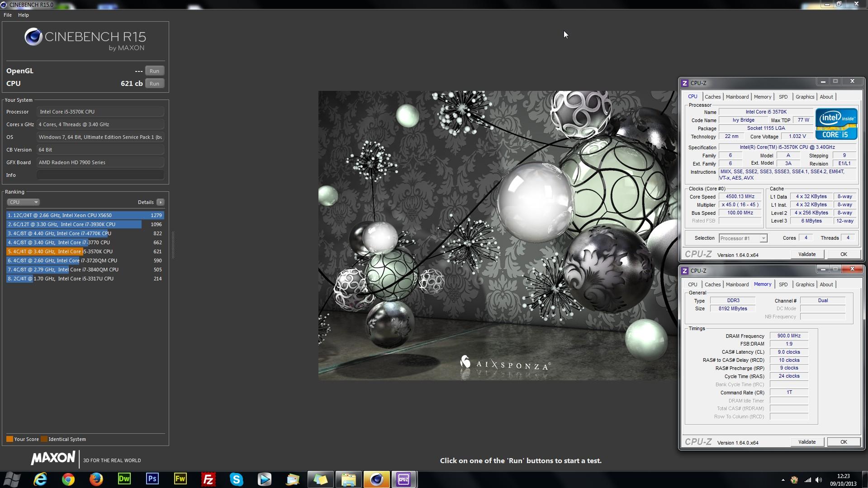The image size is (868, 488).
Task: Switch to CPU tab in lower CPU-Z
Action: click(693, 284)
